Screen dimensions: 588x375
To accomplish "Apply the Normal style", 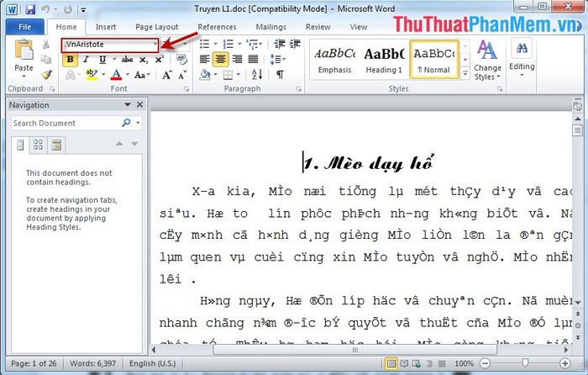I will (x=434, y=60).
